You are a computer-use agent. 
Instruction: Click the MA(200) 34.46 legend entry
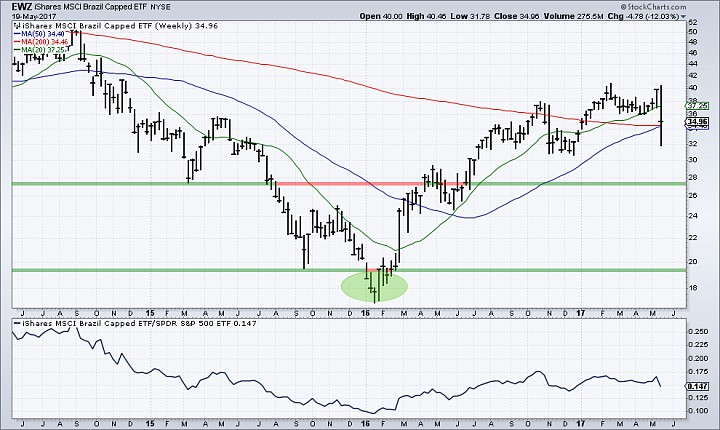[42, 42]
